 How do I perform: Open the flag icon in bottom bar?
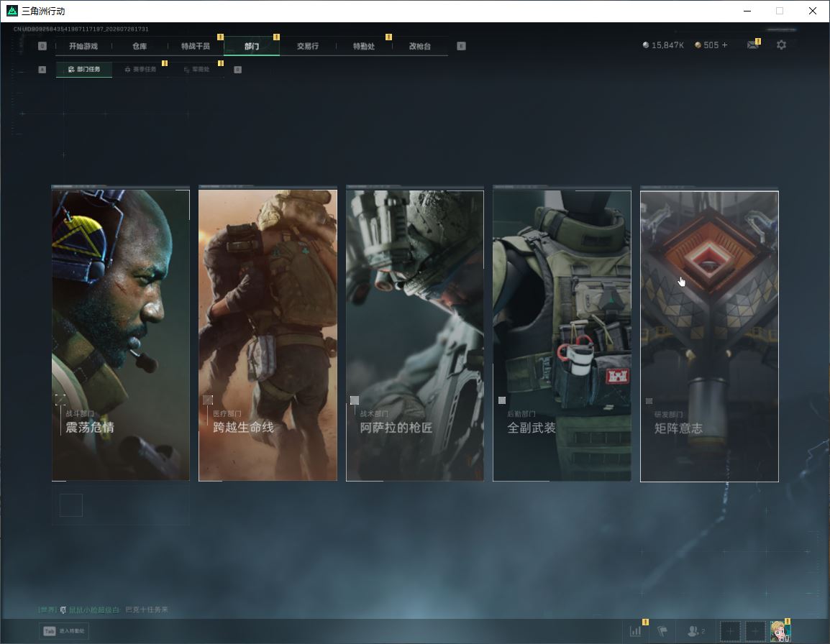pyautogui.click(x=662, y=631)
